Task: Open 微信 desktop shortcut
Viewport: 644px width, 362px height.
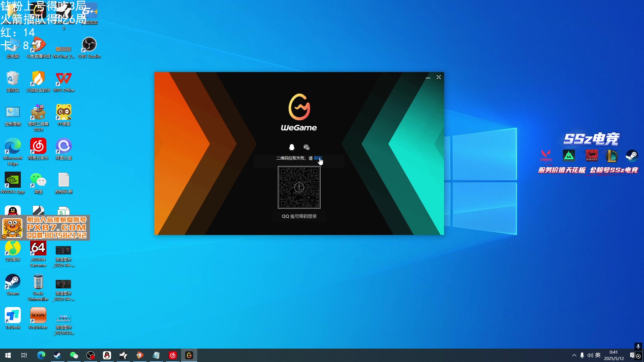Action: [x=38, y=183]
